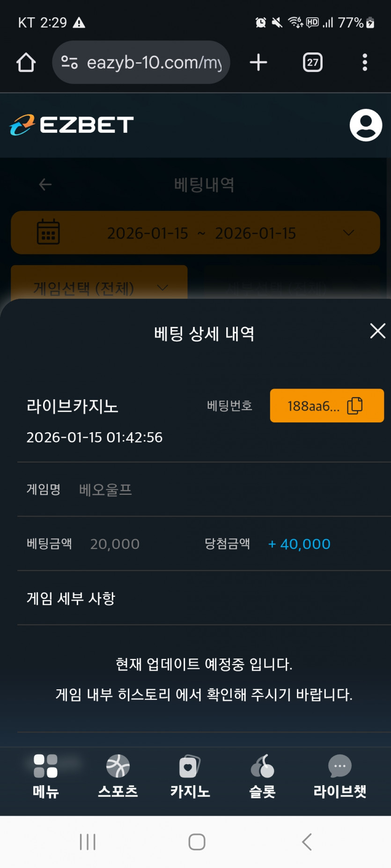
Task: Click the EZBET logo
Action: (x=72, y=125)
